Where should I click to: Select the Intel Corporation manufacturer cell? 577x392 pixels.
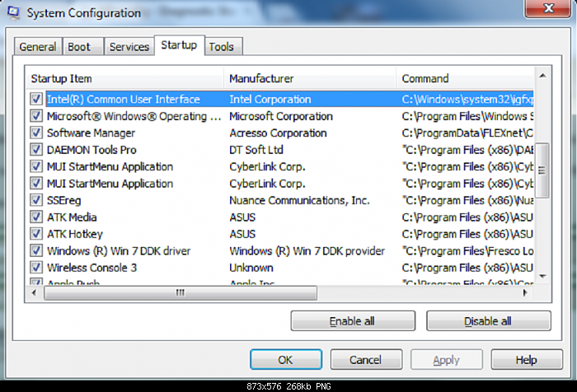pyautogui.click(x=270, y=100)
